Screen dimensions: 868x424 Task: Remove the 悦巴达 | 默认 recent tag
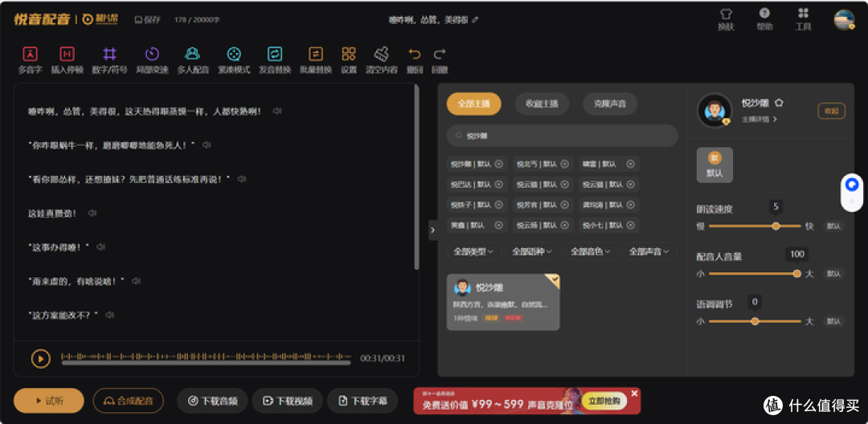pyautogui.click(x=498, y=184)
